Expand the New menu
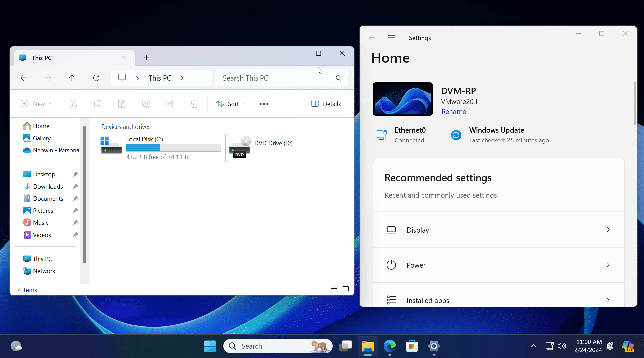 click(36, 104)
